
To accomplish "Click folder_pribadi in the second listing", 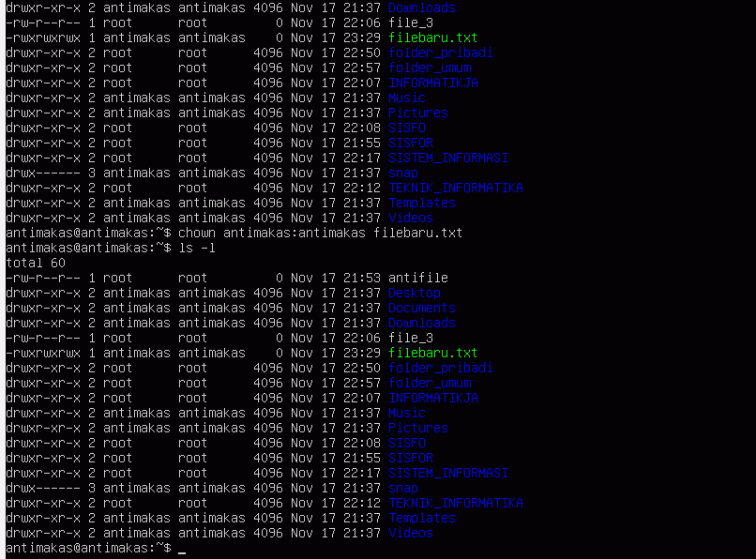I will (x=441, y=368).
